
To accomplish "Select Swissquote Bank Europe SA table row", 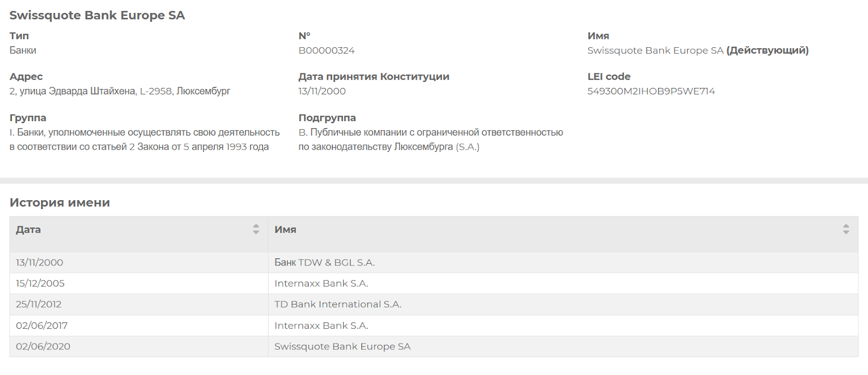I will 342,346.
